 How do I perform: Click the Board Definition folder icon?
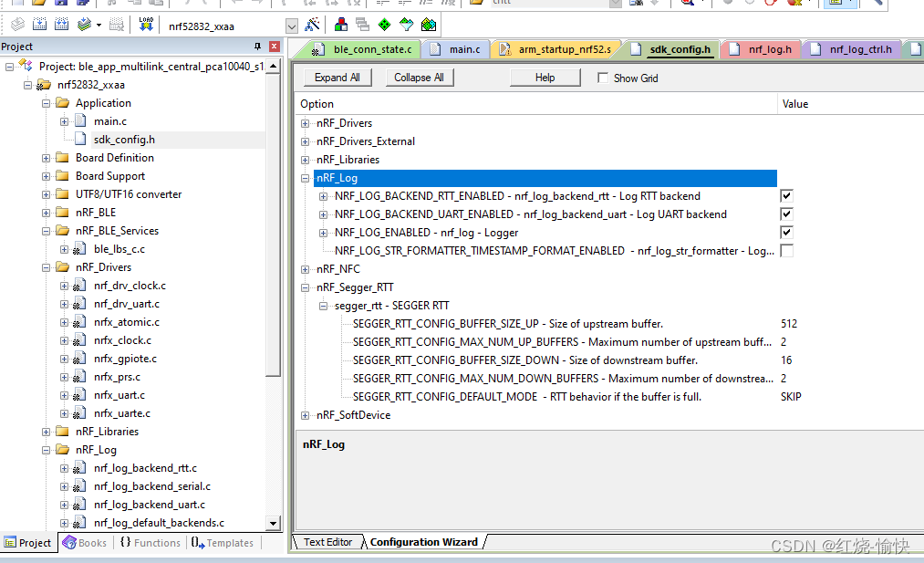(62, 158)
